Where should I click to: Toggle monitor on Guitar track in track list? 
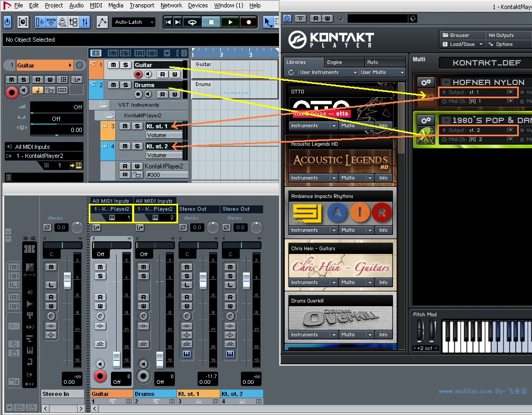coord(148,74)
